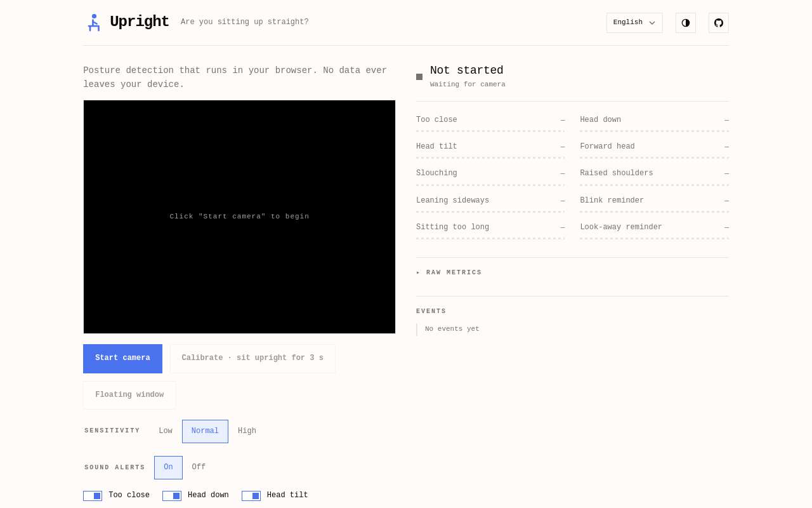Set sensitivity to Low

[166, 431]
